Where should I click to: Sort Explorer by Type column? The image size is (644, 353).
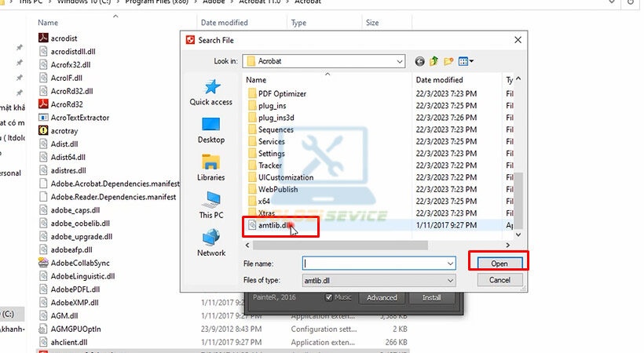pos(298,23)
